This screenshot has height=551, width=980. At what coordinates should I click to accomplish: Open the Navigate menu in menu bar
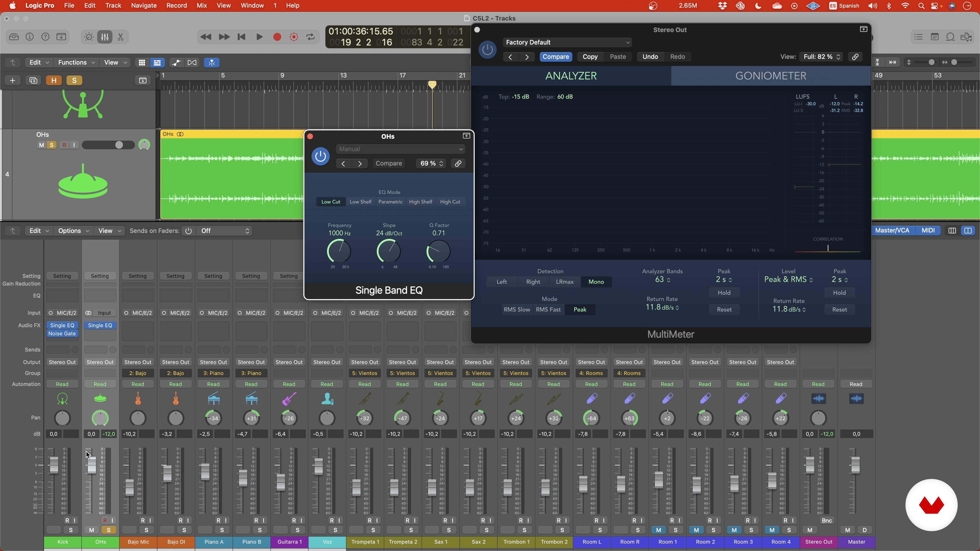click(144, 6)
